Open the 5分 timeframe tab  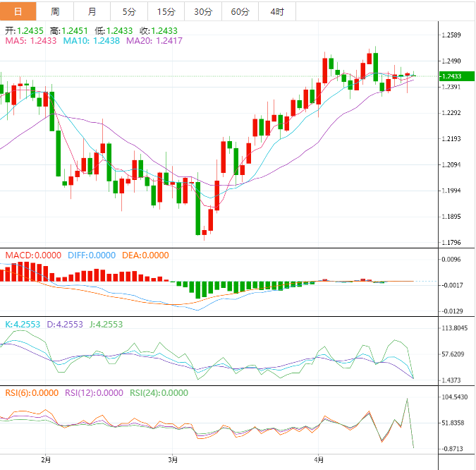(129, 11)
